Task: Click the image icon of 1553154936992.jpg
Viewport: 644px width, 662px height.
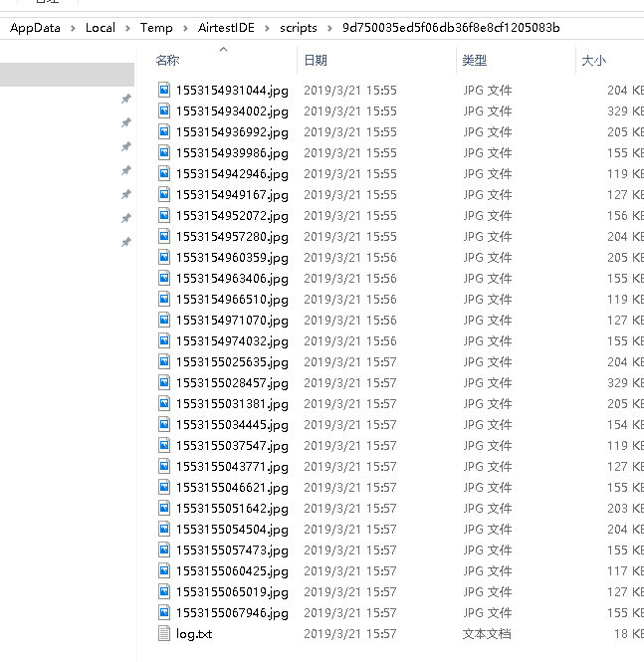Action: (x=164, y=131)
